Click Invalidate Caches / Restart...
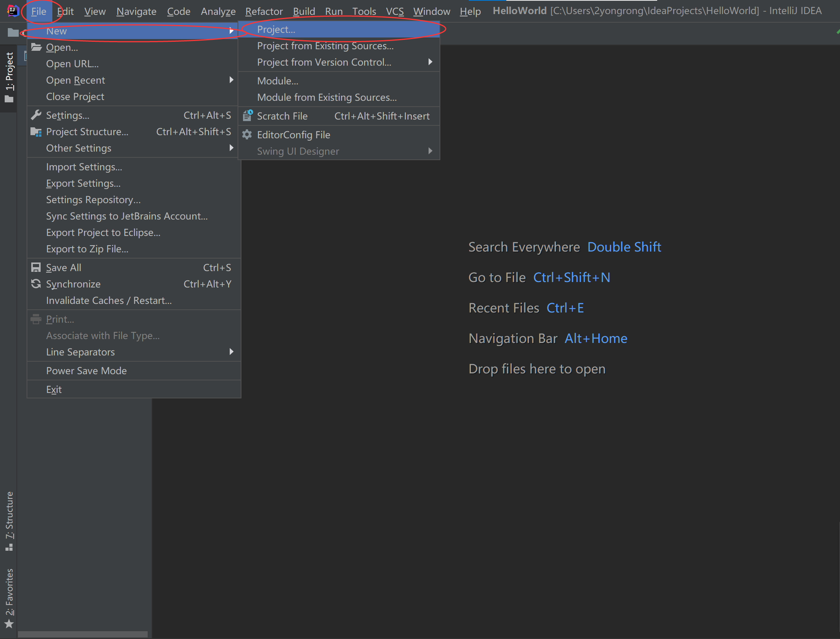This screenshot has width=840, height=639. point(109,300)
